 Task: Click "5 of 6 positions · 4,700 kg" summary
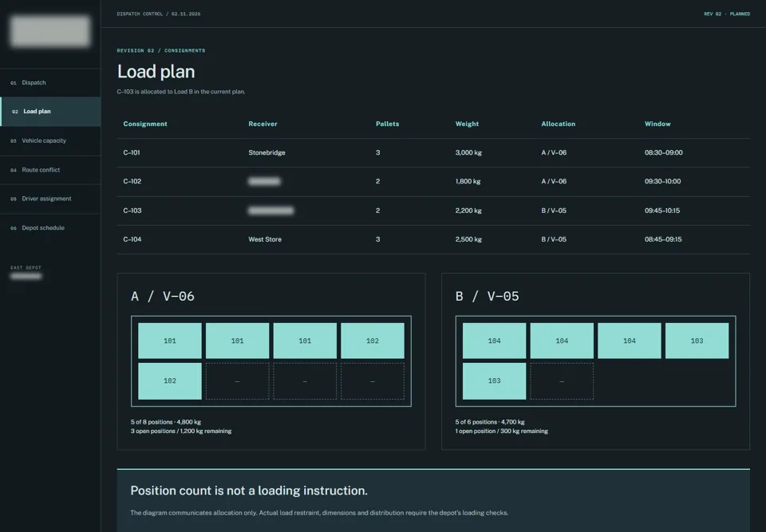click(x=490, y=422)
